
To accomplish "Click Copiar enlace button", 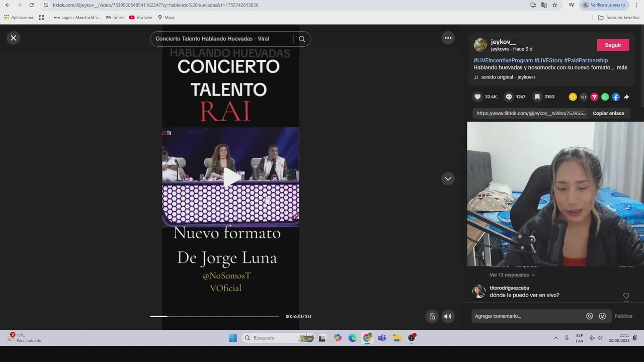I will [608, 113].
